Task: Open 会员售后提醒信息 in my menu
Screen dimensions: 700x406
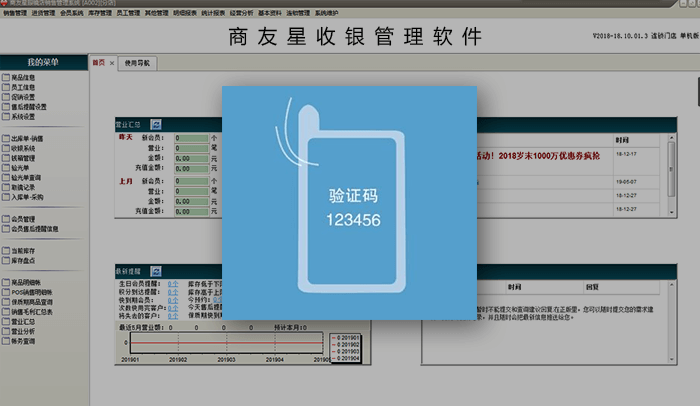Action: (30, 229)
